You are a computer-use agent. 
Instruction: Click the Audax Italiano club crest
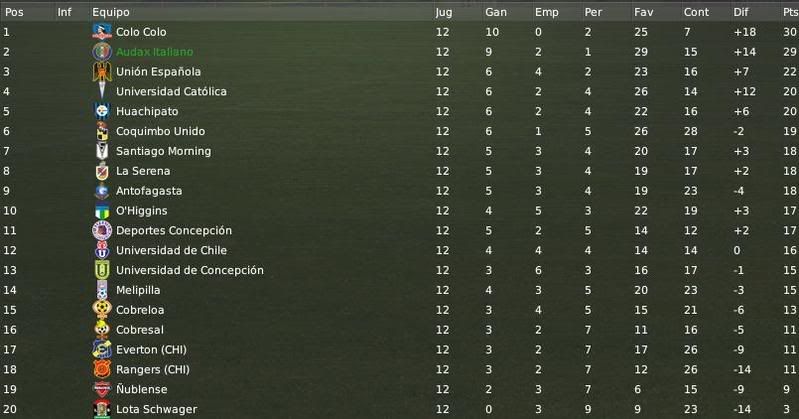click(x=102, y=52)
